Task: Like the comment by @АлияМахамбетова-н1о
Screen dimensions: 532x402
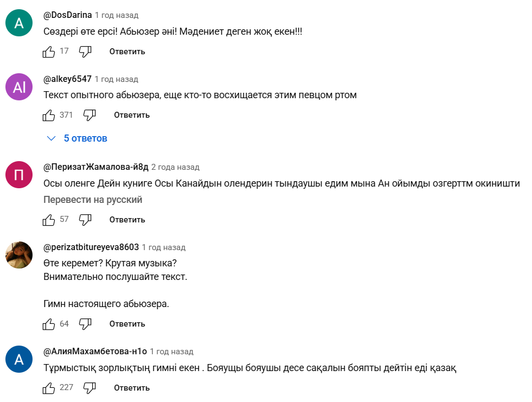Action: 49,388
